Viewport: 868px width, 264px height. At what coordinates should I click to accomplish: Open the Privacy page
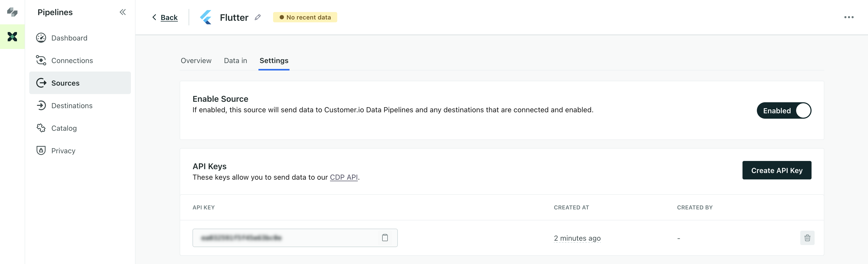tap(80, 151)
